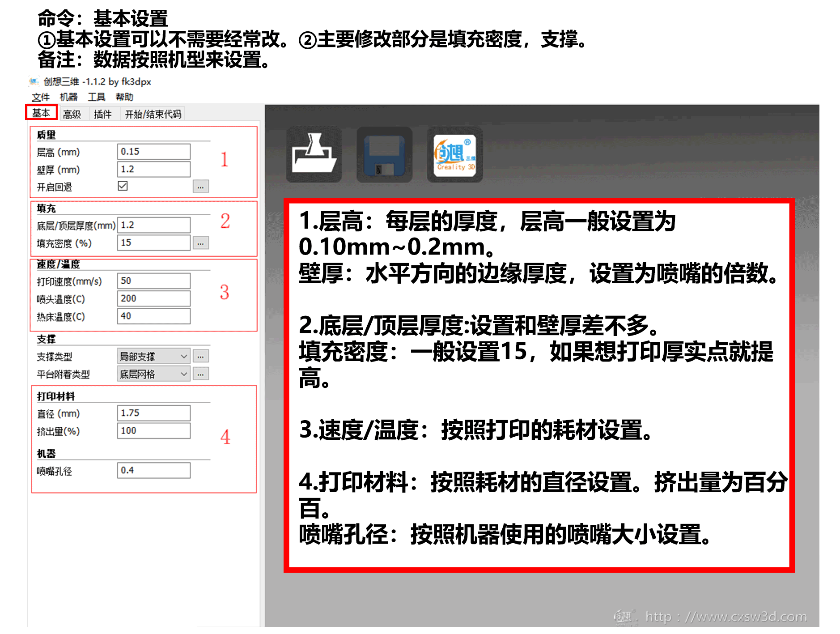The width and height of the screenshot is (840, 634).
Task: Click the application icon in title bar
Action: pos(34,81)
